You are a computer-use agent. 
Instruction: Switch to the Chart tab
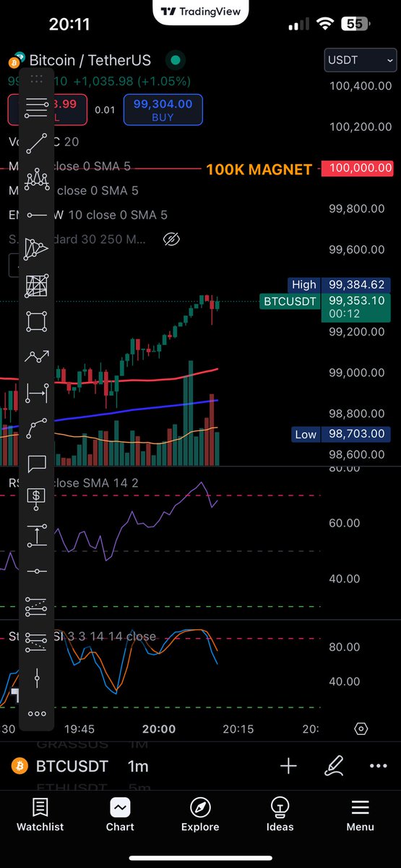point(120,815)
